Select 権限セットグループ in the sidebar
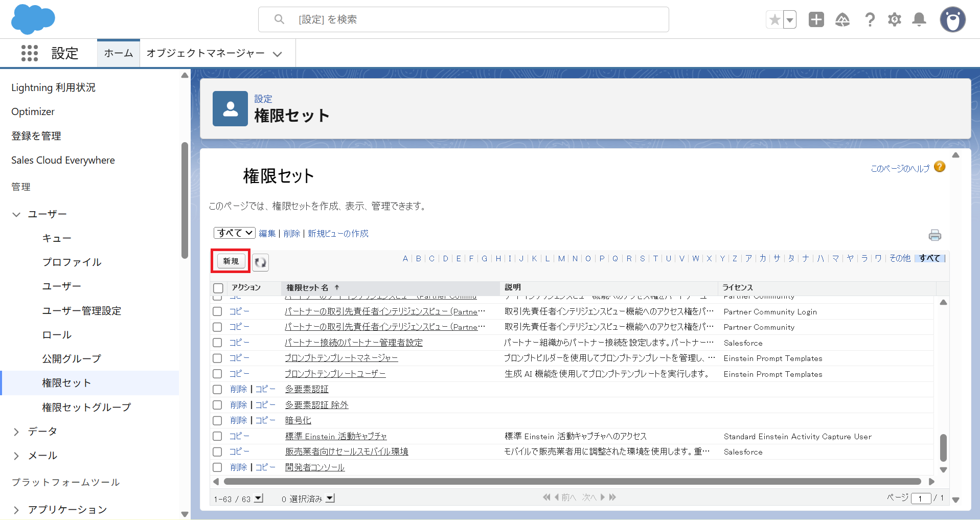The width and height of the screenshot is (980, 520). pos(86,408)
